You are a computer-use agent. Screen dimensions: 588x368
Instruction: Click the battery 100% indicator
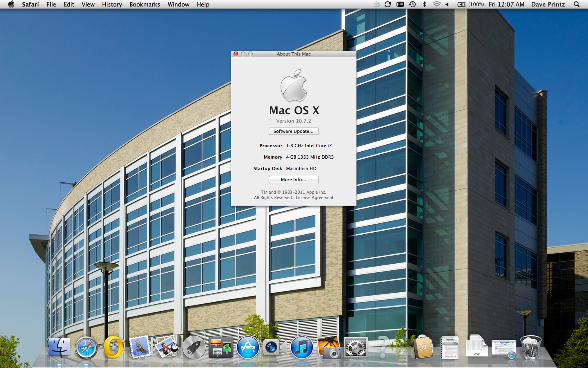click(470, 4)
